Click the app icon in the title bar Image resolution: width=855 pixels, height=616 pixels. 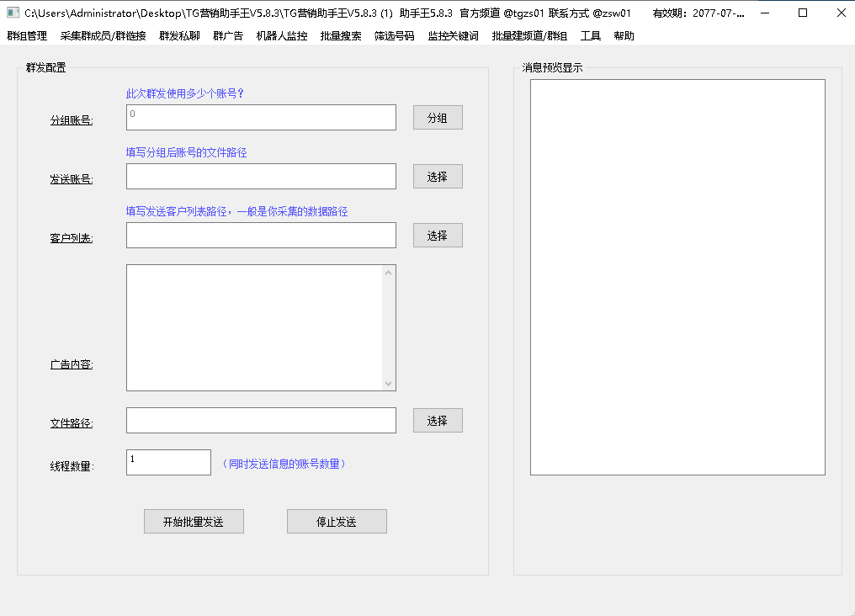coord(13,13)
